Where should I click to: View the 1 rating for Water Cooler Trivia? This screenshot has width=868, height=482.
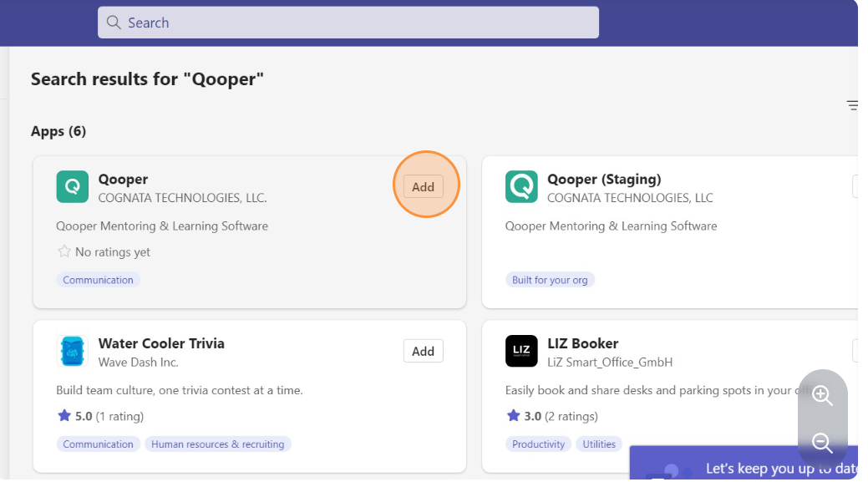119,416
